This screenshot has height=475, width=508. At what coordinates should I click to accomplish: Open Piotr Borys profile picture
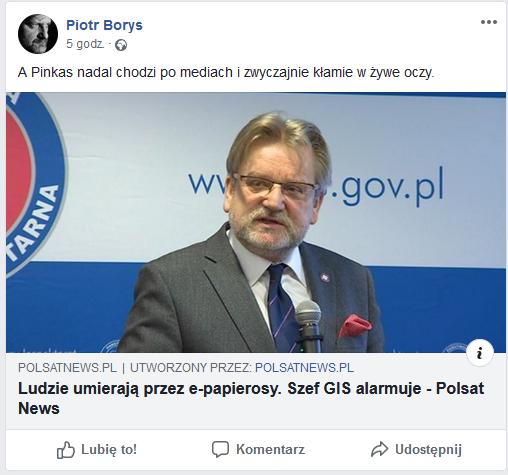tap(38, 34)
